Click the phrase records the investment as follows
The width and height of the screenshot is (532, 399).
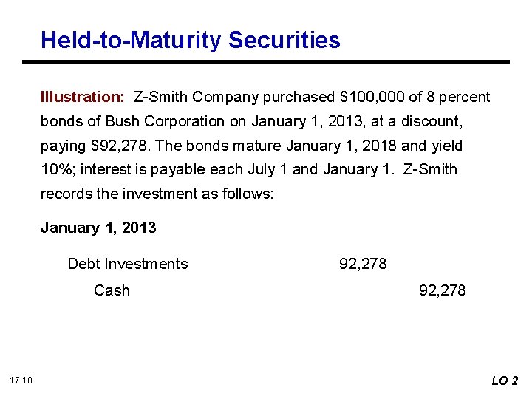pyautogui.click(x=156, y=194)
